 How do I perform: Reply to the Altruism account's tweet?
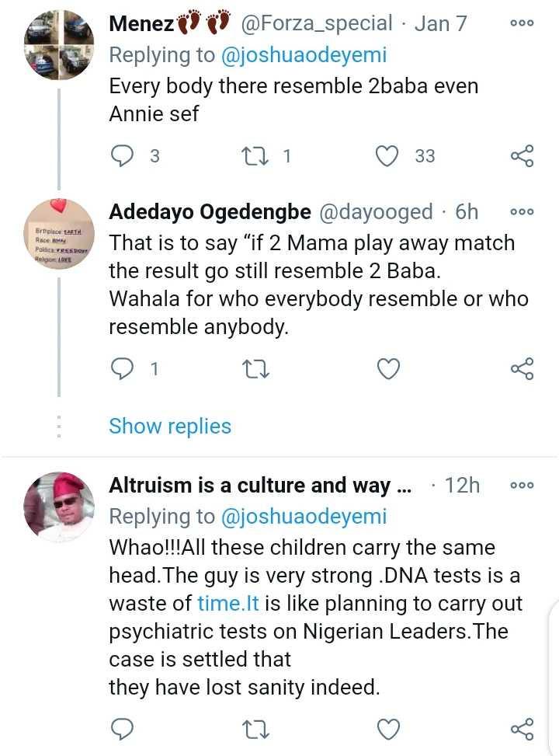tap(123, 729)
